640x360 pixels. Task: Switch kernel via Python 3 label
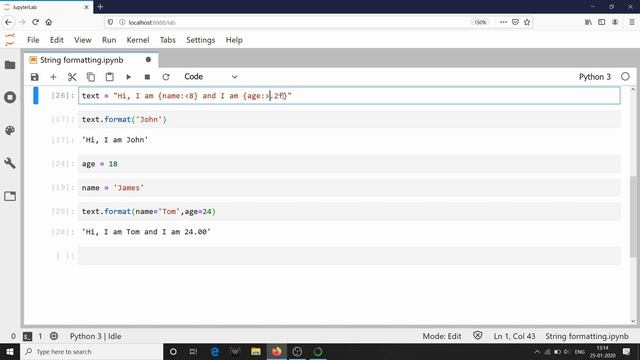(x=595, y=77)
